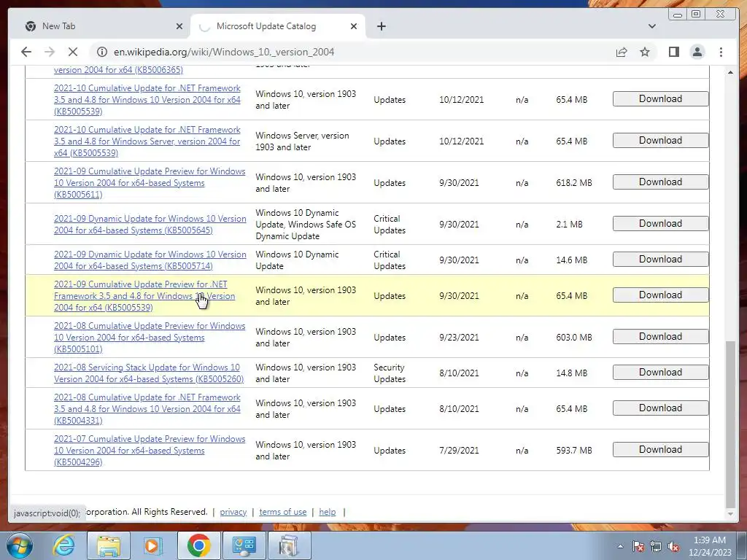The width and height of the screenshot is (747, 560).
Task: Bookmark this page with the star icon
Action: 645,52
